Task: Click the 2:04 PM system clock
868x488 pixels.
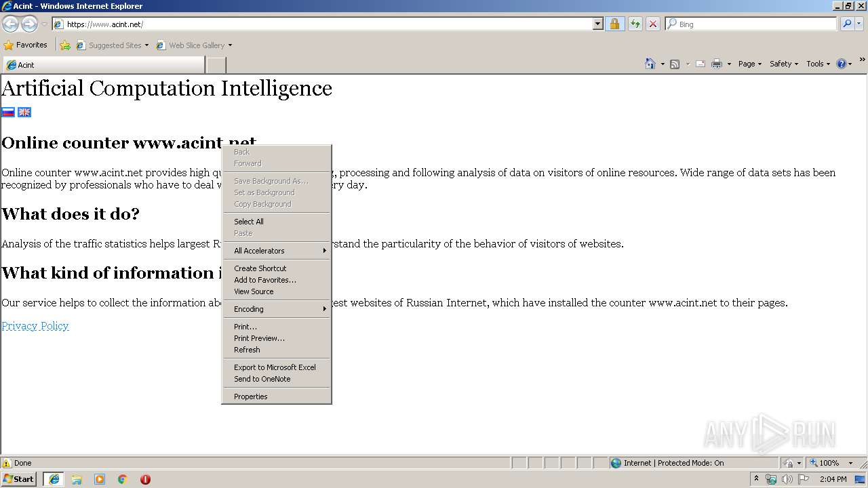Action: [833, 479]
